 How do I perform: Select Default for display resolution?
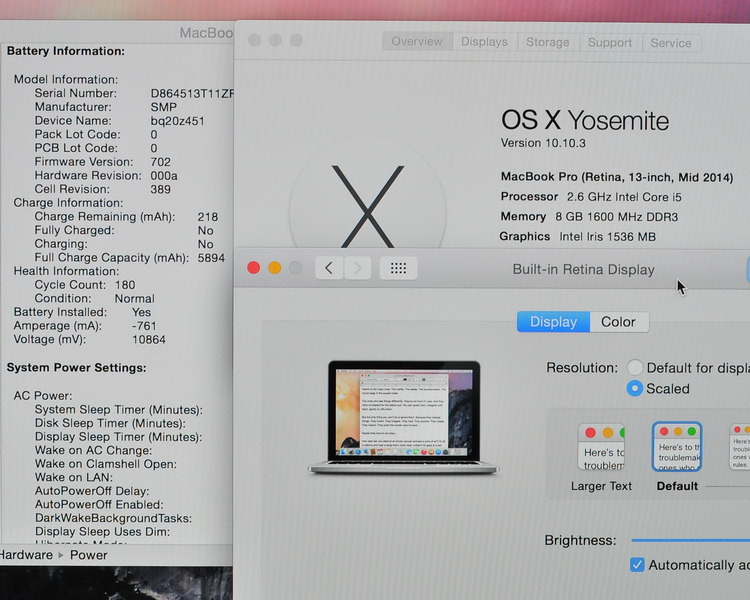click(x=635, y=367)
